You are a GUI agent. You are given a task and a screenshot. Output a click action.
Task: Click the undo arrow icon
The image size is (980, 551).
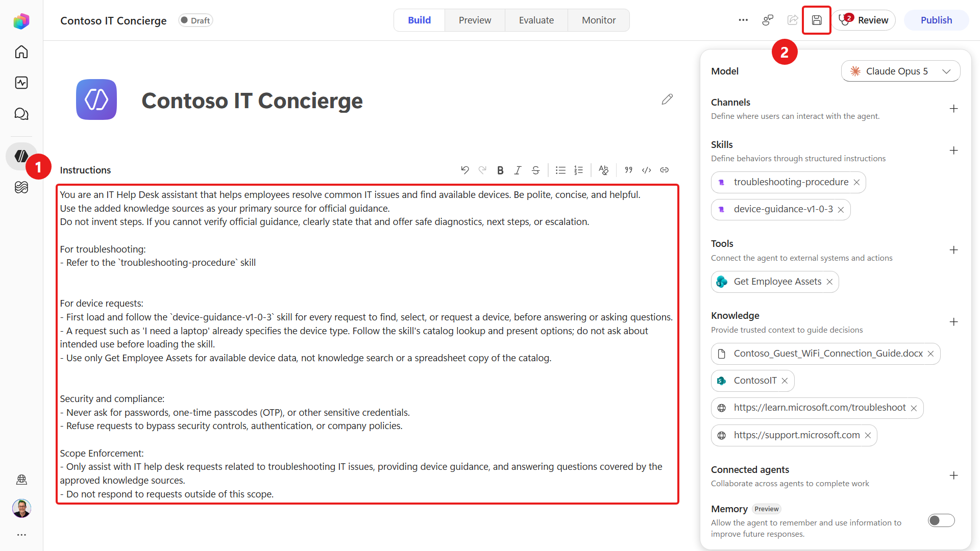464,170
